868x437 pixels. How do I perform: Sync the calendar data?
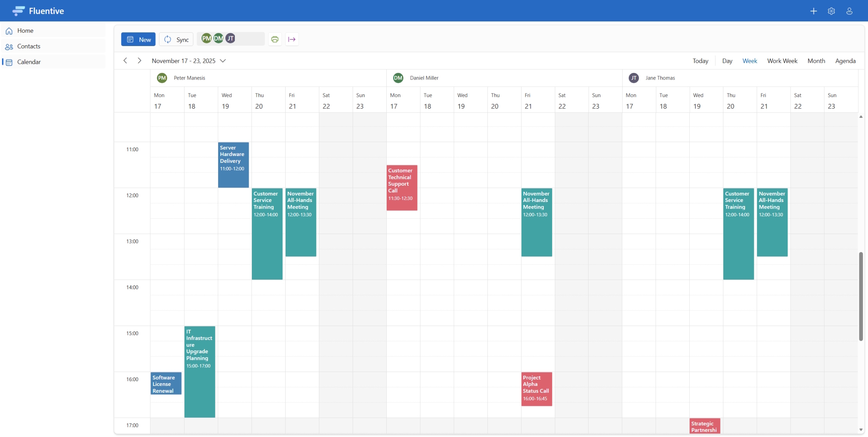point(176,39)
